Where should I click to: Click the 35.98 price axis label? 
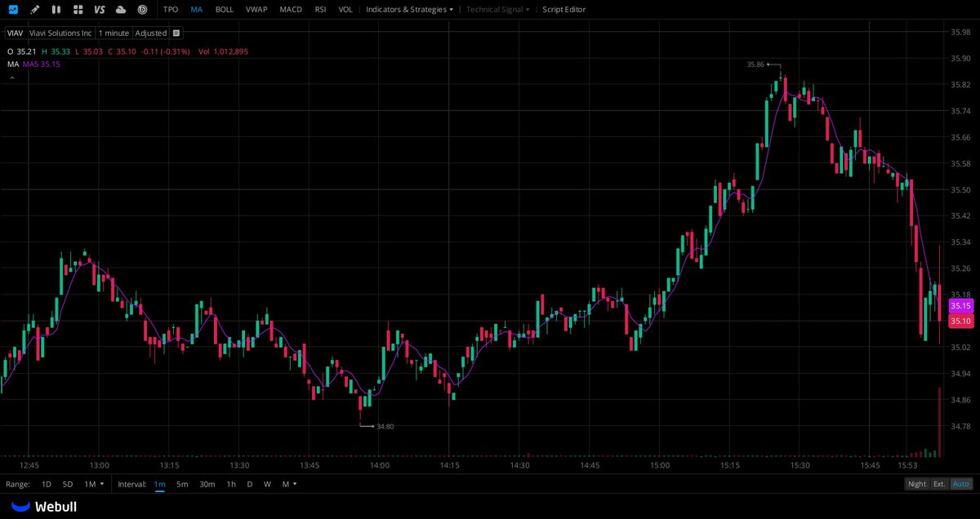click(960, 33)
